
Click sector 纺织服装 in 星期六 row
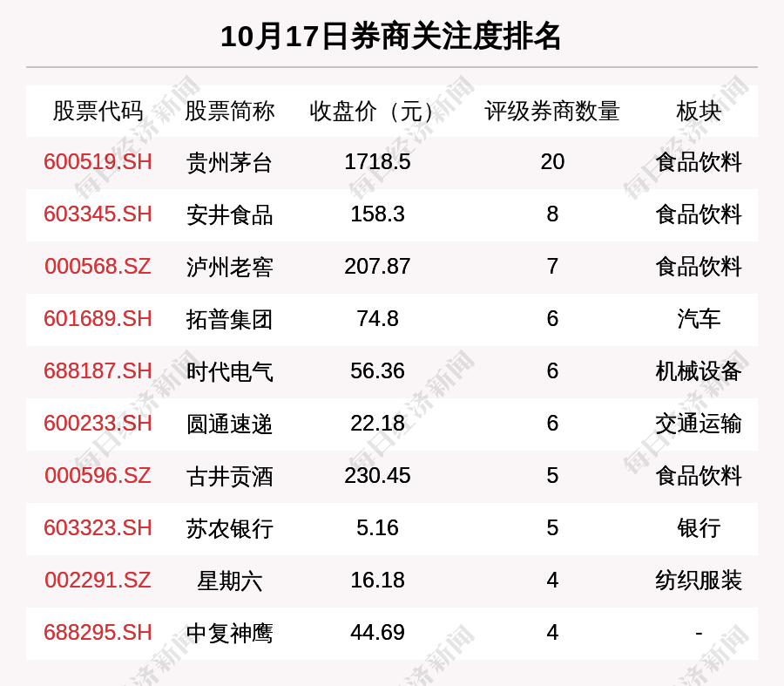699,581
